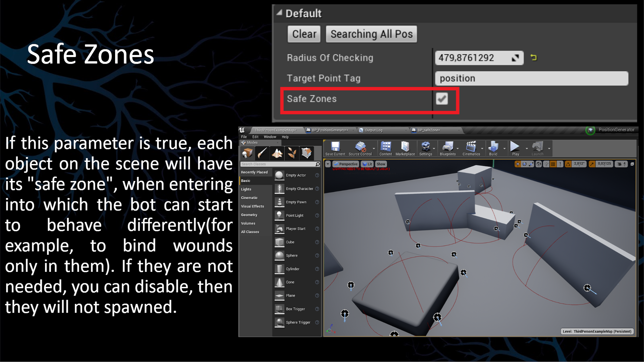Edit Radius Of Checking input field
Screen dimensions: 644x362
coord(478,58)
